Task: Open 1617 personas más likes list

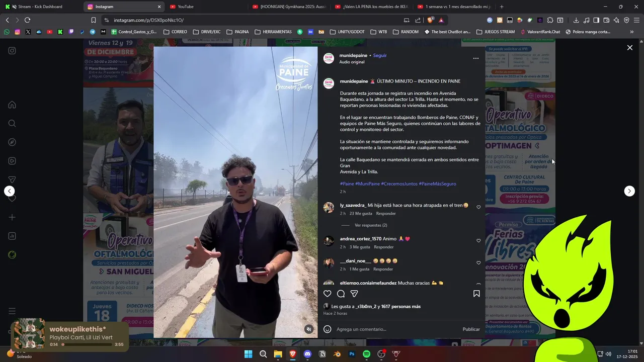Action: pyautogui.click(x=401, y=306)
